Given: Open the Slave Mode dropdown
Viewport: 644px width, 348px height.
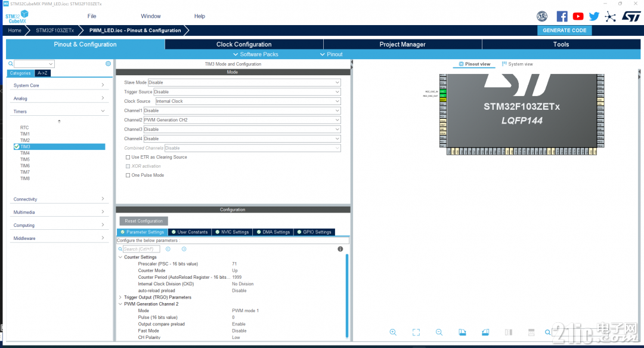Looking at the screenshot, I should pos(244,82).
